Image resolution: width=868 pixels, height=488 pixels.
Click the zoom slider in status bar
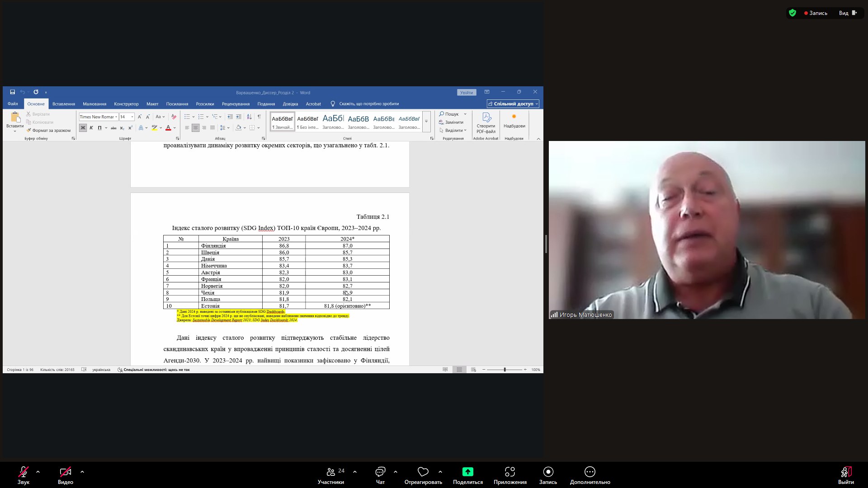tap(505, 370)
